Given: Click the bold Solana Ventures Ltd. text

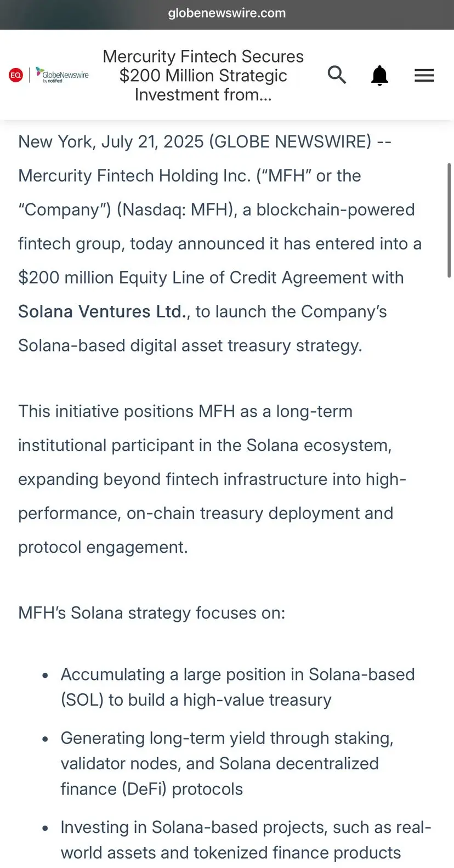Looking at the screenshot, I should [x=103, y=311].
